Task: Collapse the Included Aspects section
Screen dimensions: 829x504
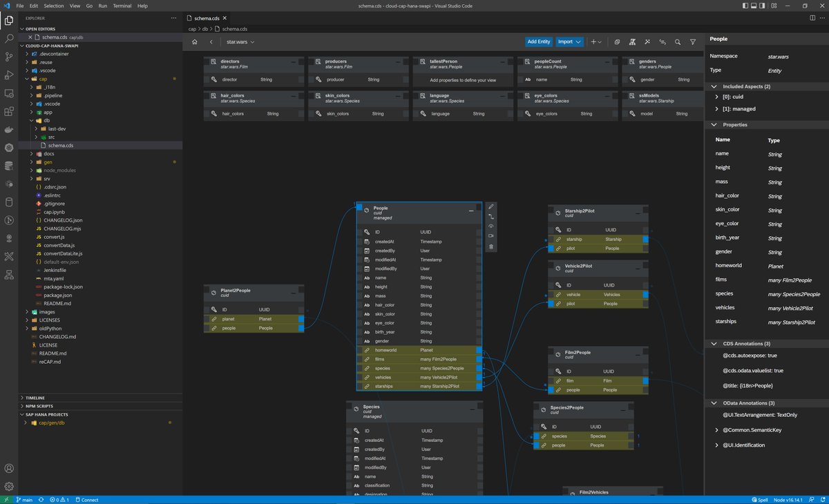Action: [x=714, y=86]
